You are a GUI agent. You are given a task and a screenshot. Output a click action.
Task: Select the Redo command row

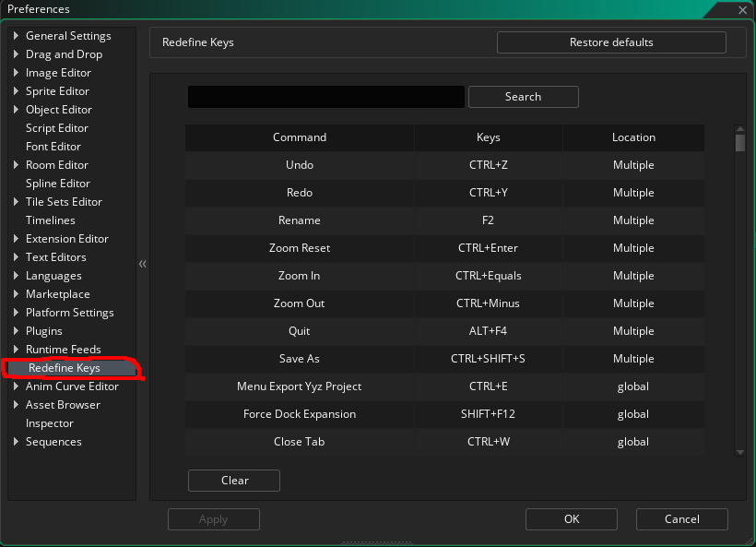[x=444, y=193]
